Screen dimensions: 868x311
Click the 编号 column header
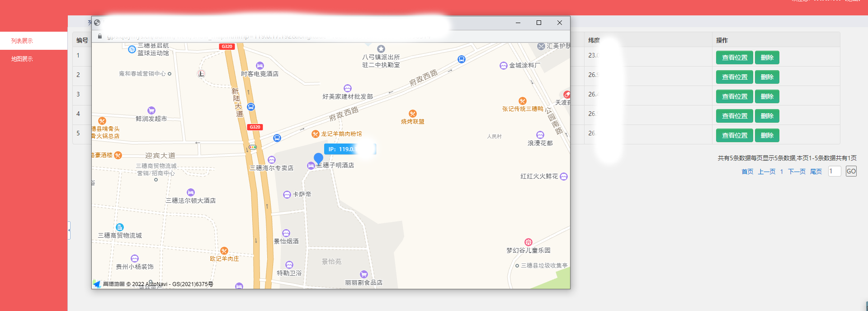point(82,40)
